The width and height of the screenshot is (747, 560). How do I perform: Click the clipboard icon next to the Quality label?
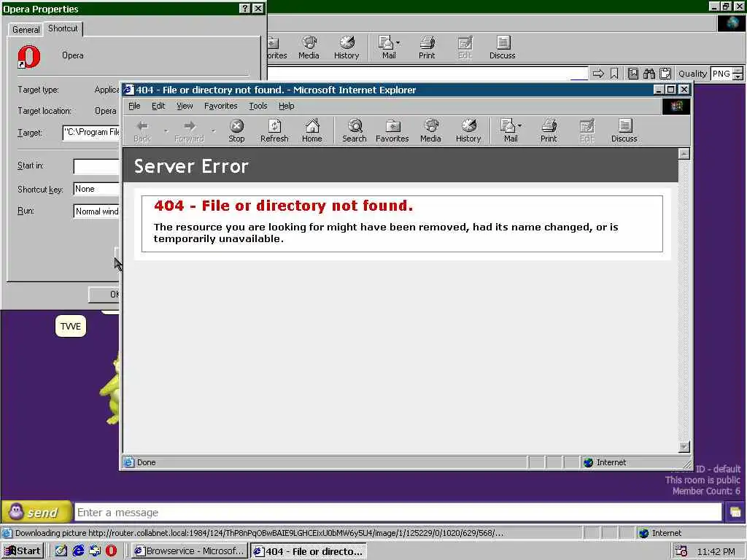(x=665, y=74)
